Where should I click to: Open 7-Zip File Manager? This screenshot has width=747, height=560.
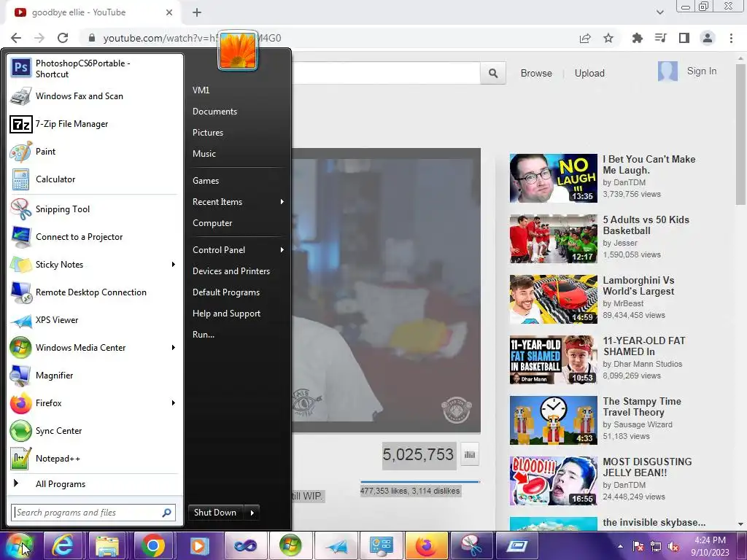(x=94, y=124)
